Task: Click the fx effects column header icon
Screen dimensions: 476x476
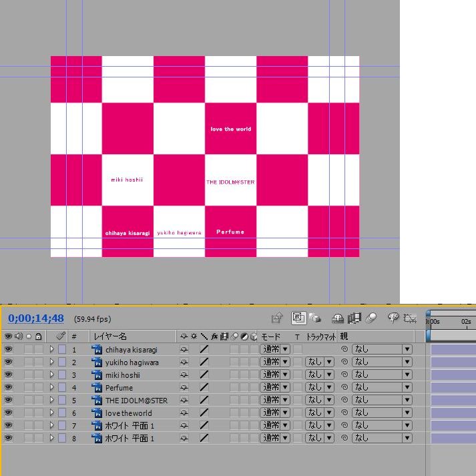Action: [214, 336]
